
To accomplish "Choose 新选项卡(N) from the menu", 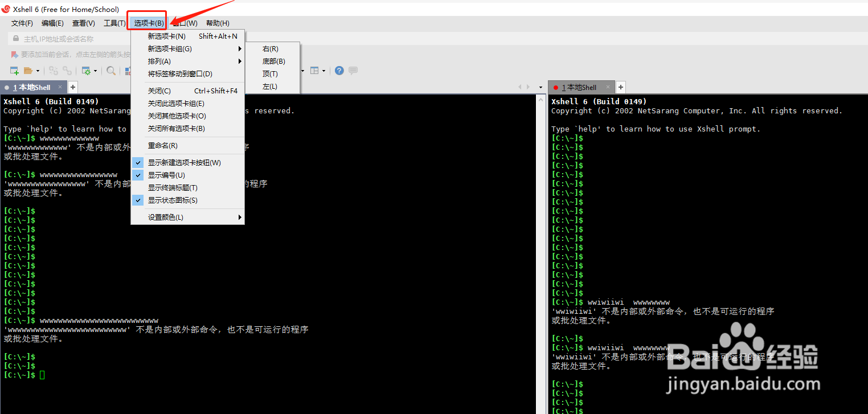I will [x=188, y=36].
